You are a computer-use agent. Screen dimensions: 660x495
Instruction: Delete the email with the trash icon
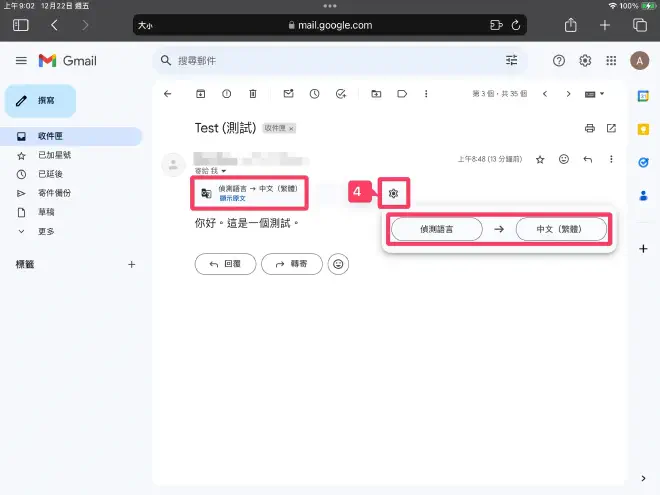point(252,94)
